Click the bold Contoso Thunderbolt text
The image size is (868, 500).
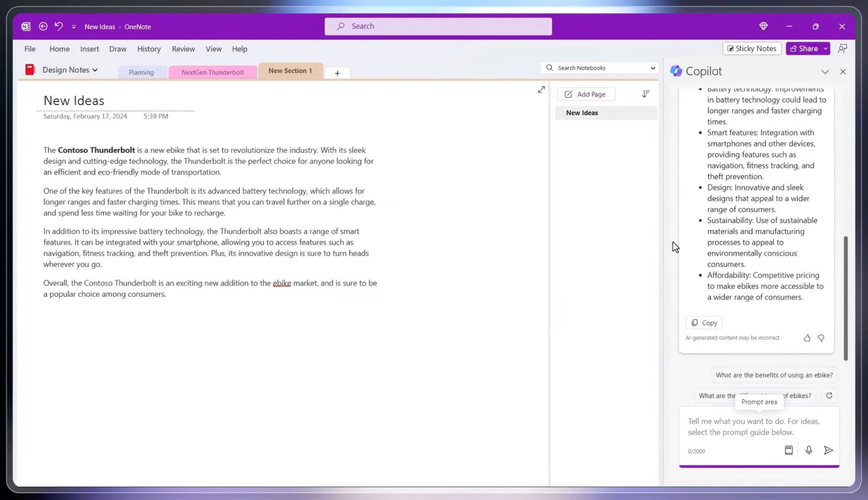tap(96, 150)
